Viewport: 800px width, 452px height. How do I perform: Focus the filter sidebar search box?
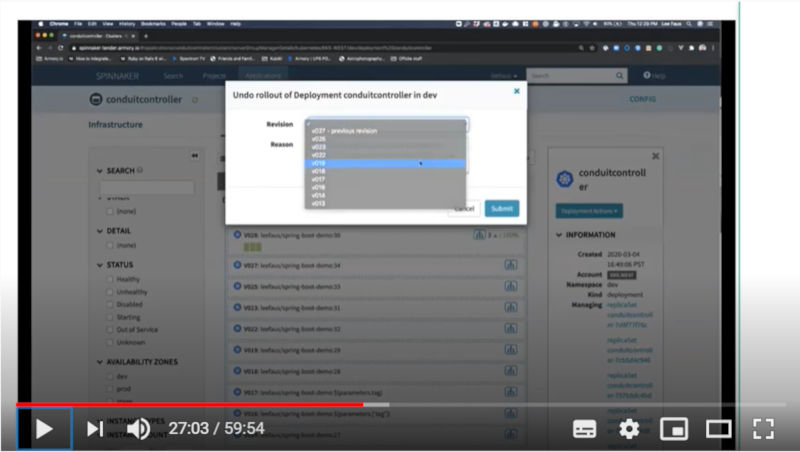coord(147,187)
